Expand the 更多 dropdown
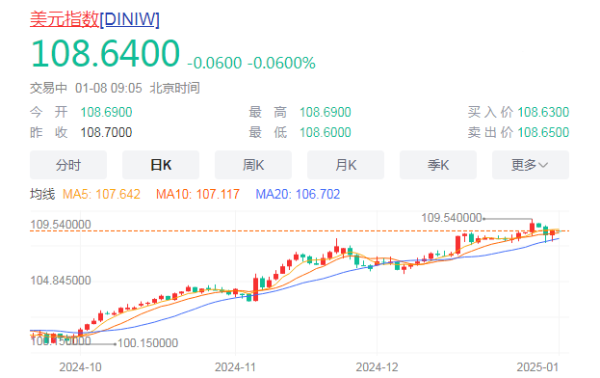The image size is (600, 378). pyautogui.click(x=530, y=165)
